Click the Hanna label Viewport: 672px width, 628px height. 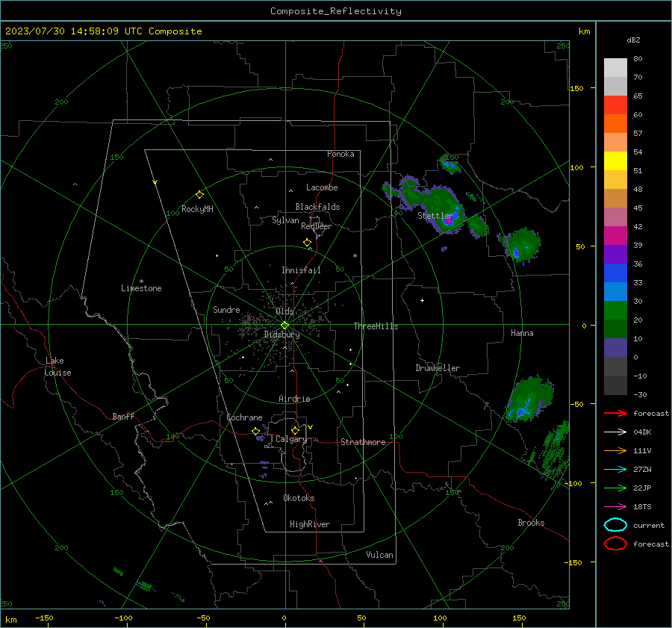click(x=522, y=333)
